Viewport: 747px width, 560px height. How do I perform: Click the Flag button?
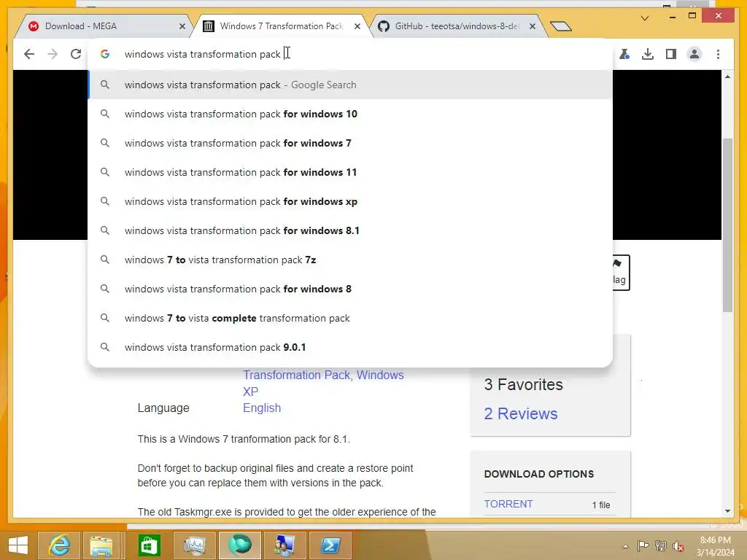(x=621, y=273)
